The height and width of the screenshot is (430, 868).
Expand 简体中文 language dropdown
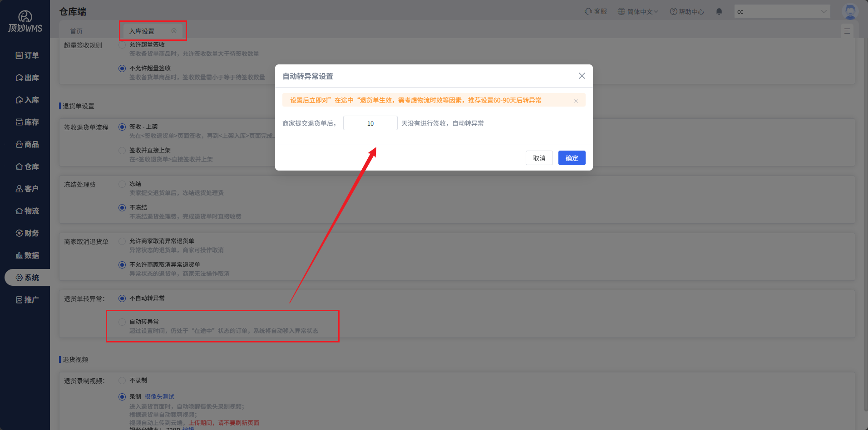click(638, 11)
